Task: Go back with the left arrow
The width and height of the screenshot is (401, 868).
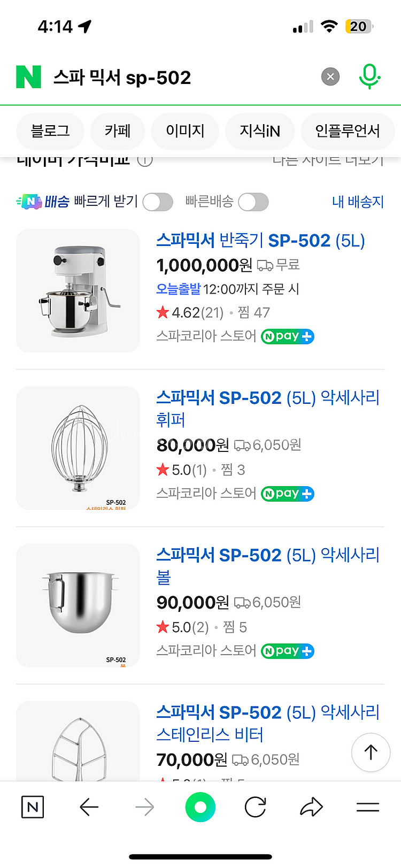Action: pyautogui.click(x=89, y=807)
